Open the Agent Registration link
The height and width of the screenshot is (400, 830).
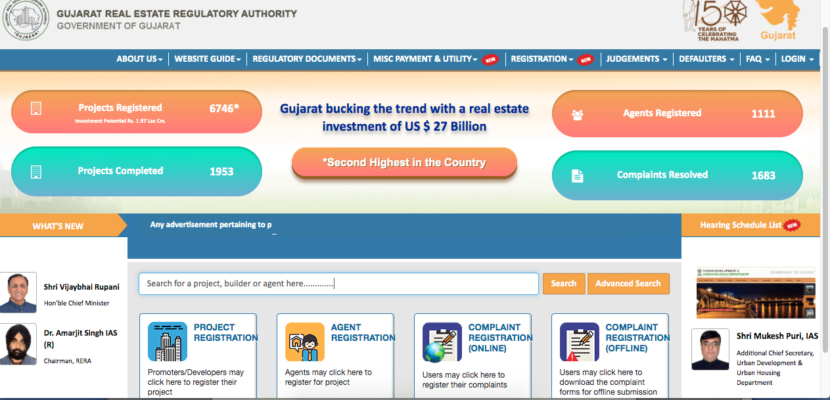click(363, 333)
